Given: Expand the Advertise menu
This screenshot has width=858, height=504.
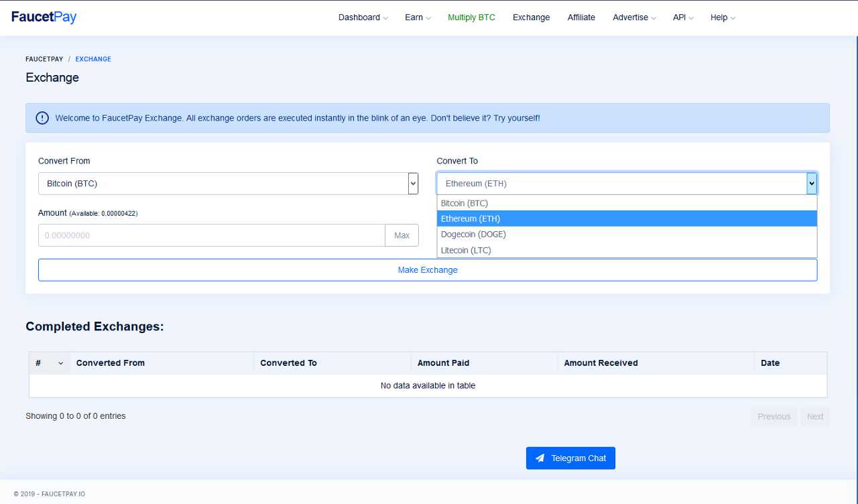Looking at the screenshot, I should pos(634,17).
